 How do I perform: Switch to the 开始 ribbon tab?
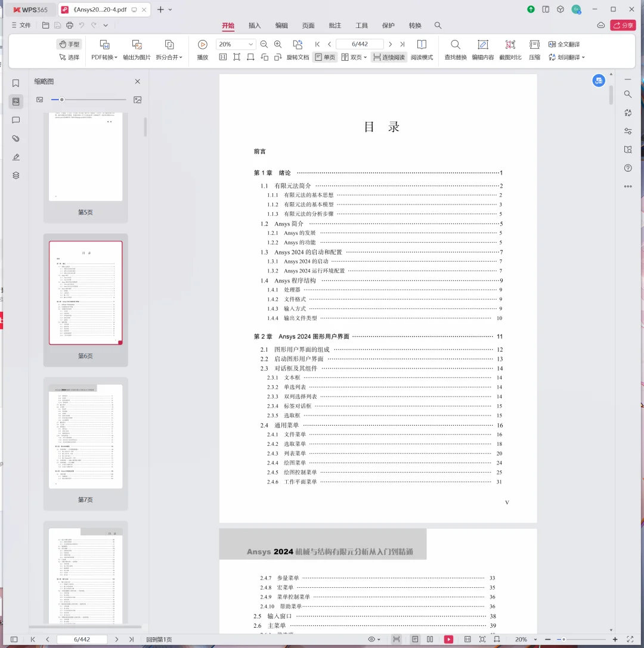point(228,26)
